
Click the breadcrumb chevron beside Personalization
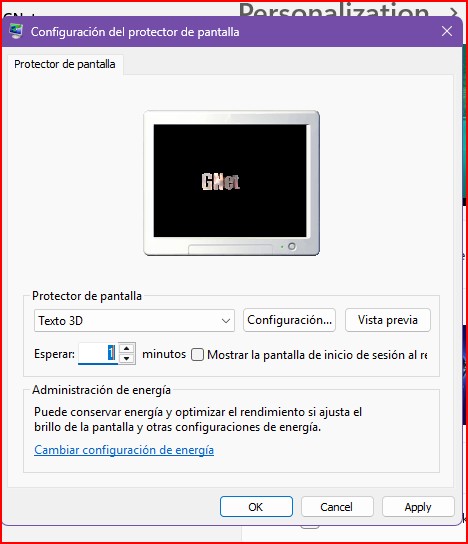(454, 12)
